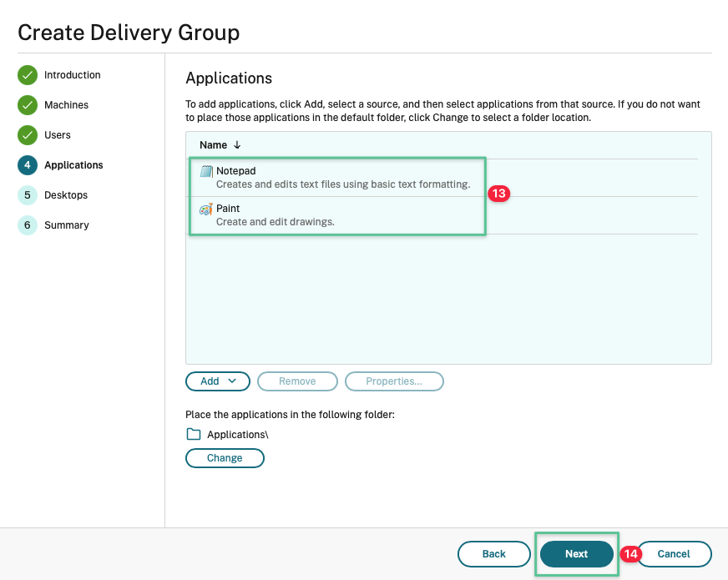Click the Introduction step checkmark icon

click(x=28, y=75)
